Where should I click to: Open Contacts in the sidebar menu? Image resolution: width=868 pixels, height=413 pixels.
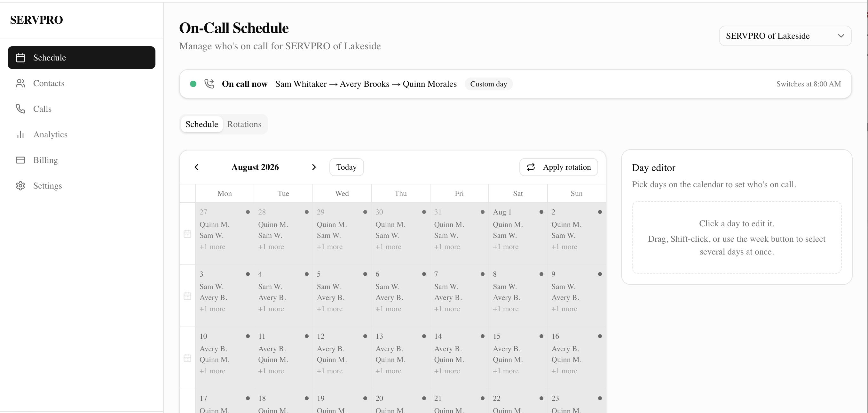pyautogui.click(x=82, y=83)
